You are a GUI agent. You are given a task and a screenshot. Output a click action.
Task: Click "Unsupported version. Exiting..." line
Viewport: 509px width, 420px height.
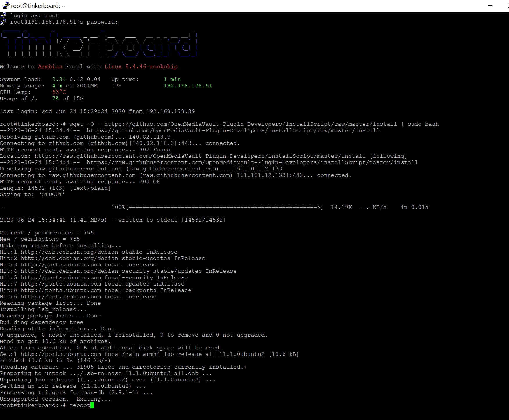[x=55, y=399]
